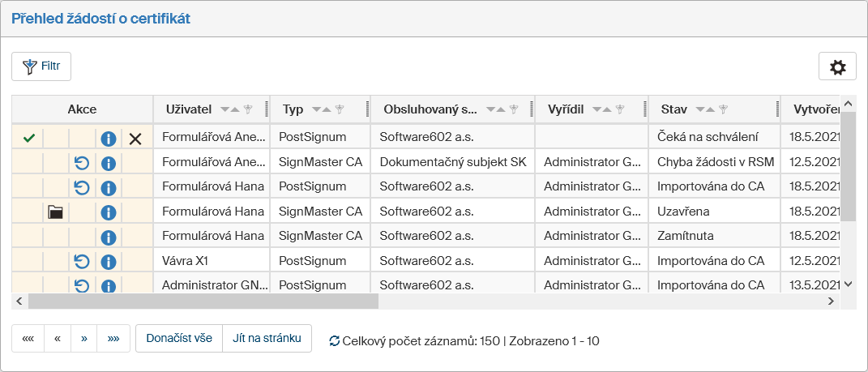This screenshot has height=372, width=868.
Task: Open the filter funnel in Typ column header
Action: [x=341, y=109]
